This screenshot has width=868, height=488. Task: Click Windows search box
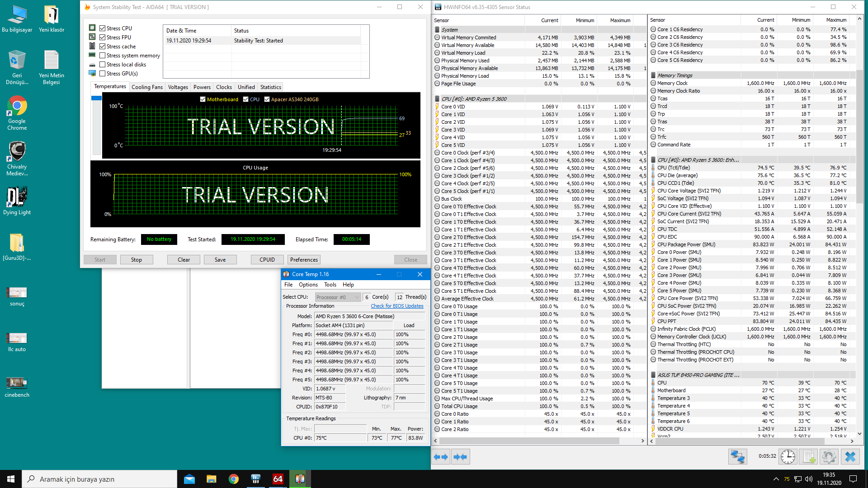pyautogui.click(x=99, y=479)
